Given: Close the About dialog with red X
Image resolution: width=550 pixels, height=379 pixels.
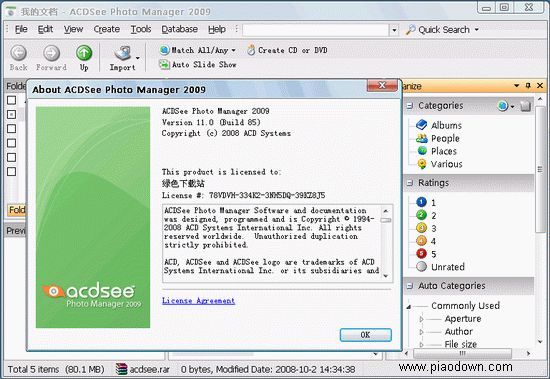Looking at the screenshot, I should point(382,85).
